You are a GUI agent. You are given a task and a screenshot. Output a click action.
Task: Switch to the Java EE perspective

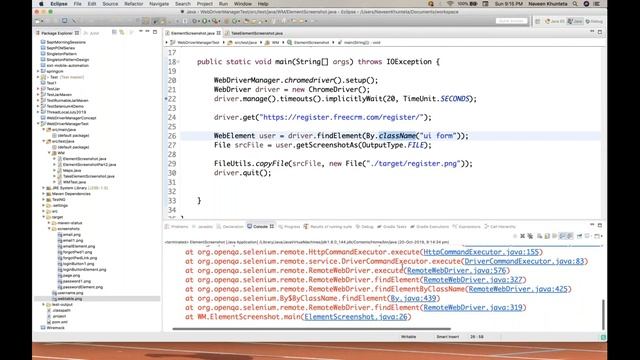[x=555, y=21]
